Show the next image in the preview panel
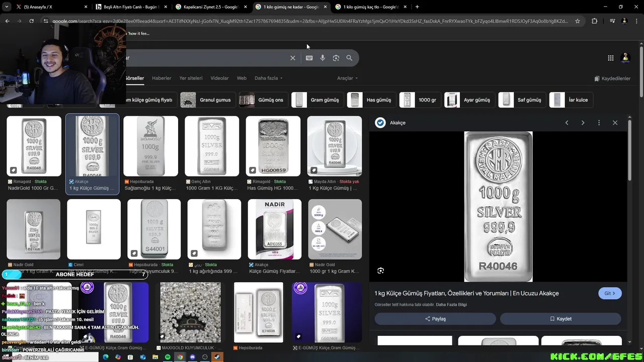Image resolution: width=644 pixels, height=362 pixels. point(583,123)
